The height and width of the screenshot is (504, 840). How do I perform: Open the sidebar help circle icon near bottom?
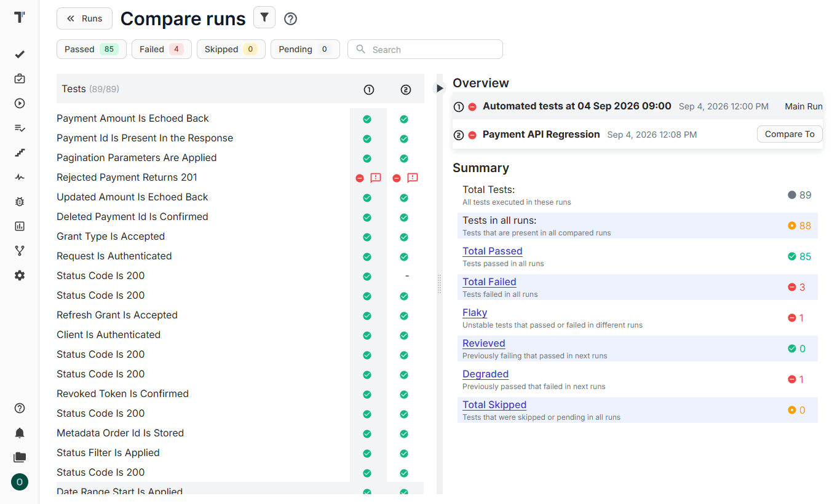click(20, 408)
